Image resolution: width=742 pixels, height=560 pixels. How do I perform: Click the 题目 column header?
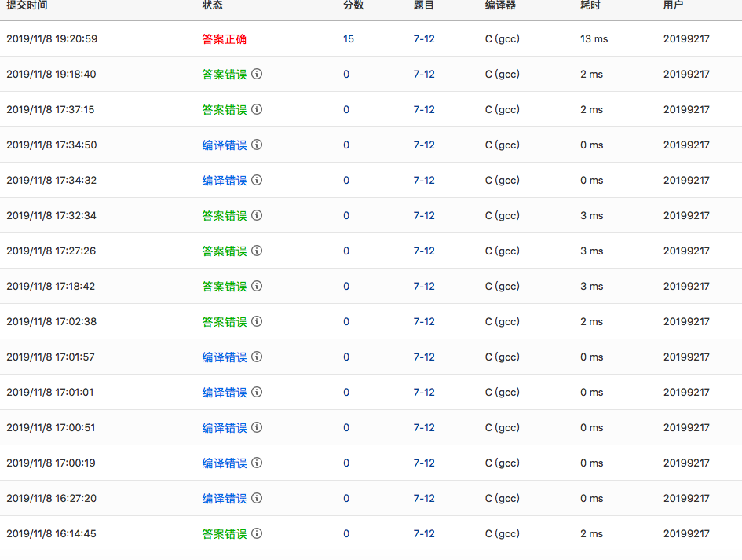423,5
